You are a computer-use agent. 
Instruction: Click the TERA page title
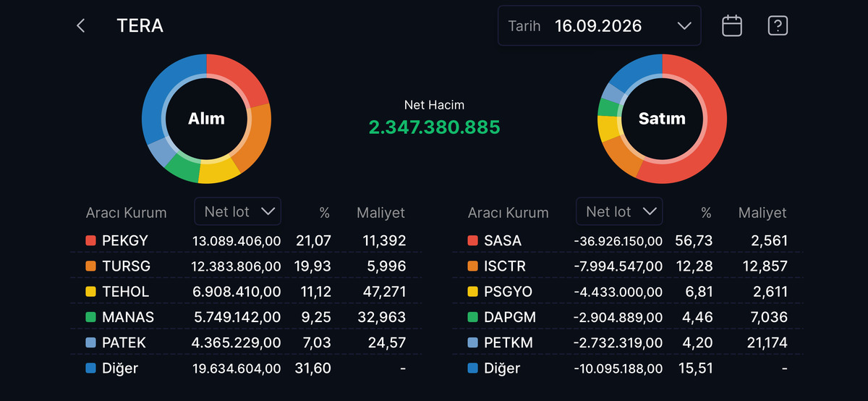click(140, 26)
